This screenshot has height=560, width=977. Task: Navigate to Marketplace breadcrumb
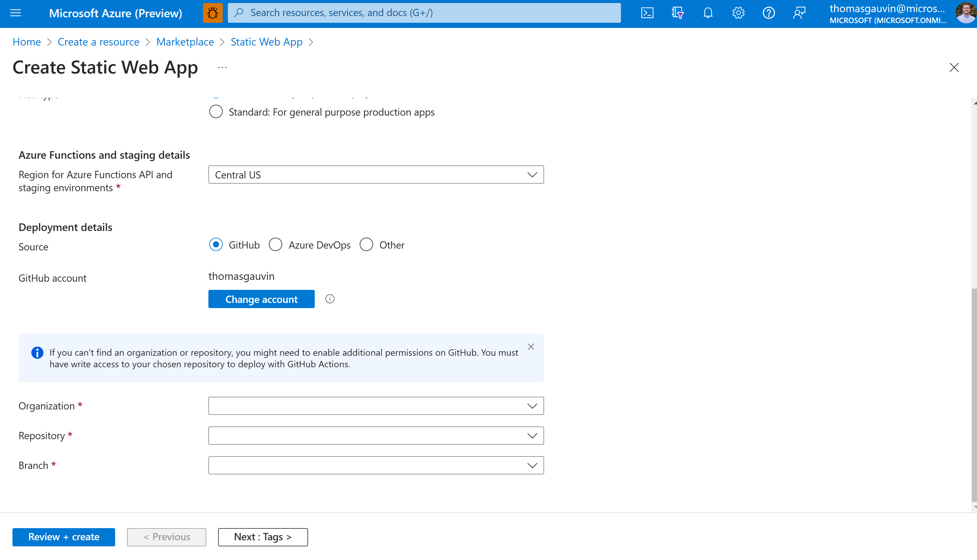pyautogui.click(x=185, y=42)
